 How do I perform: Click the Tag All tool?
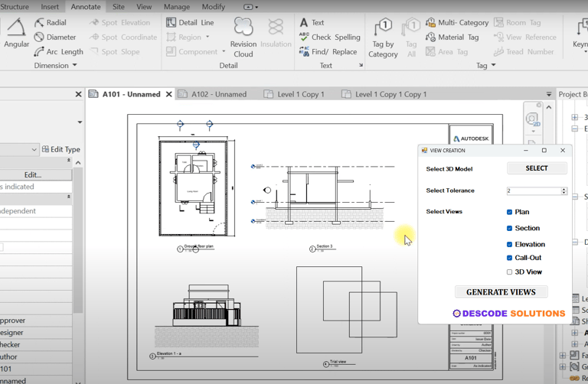(411, 38)
